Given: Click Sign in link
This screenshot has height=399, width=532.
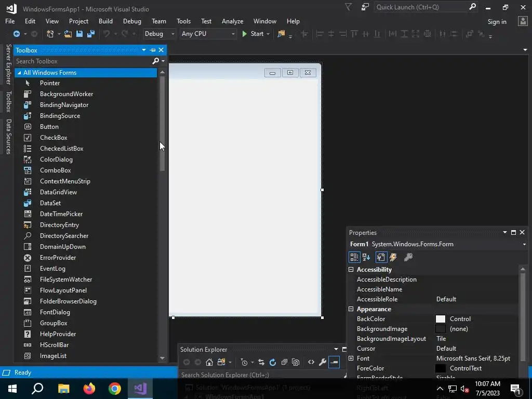Looking at the screenshot, I should (497, 22).
